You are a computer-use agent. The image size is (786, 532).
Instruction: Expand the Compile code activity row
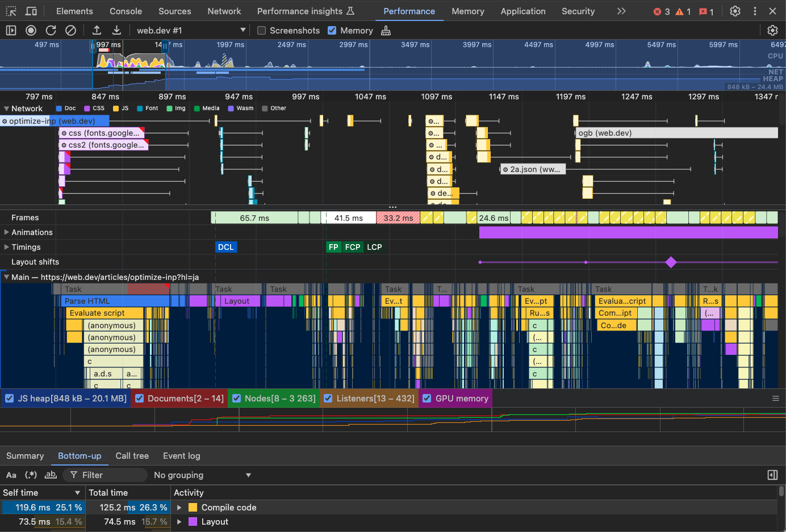(179, 508)
